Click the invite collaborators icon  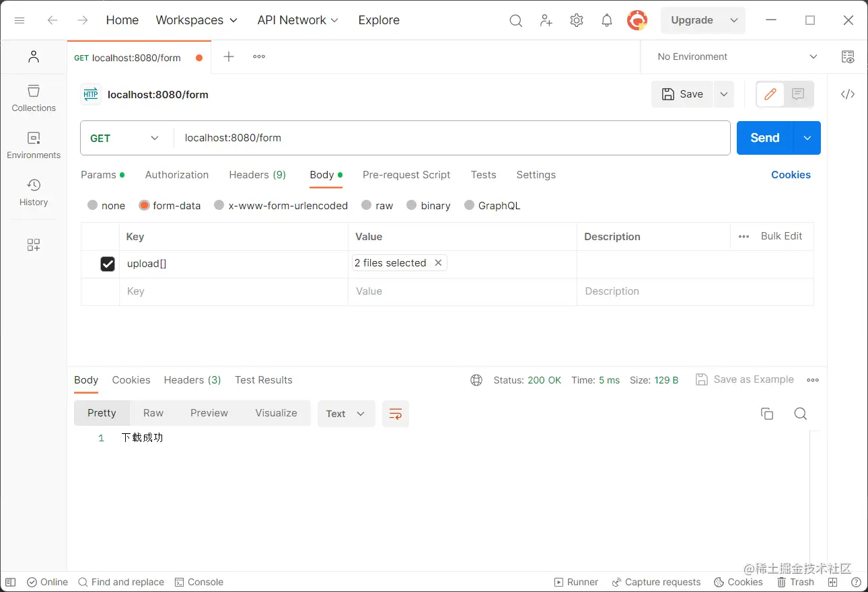[x=546, y=20]
